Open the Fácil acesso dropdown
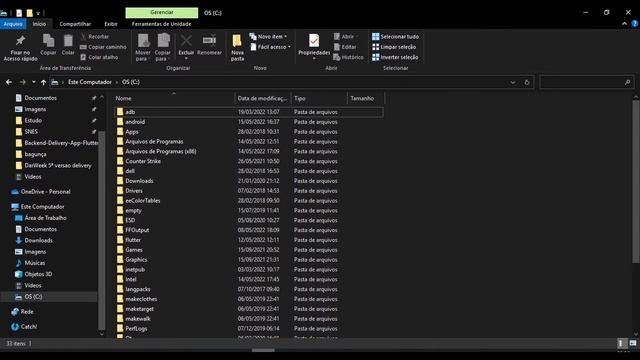 click(x=270, y=47)
